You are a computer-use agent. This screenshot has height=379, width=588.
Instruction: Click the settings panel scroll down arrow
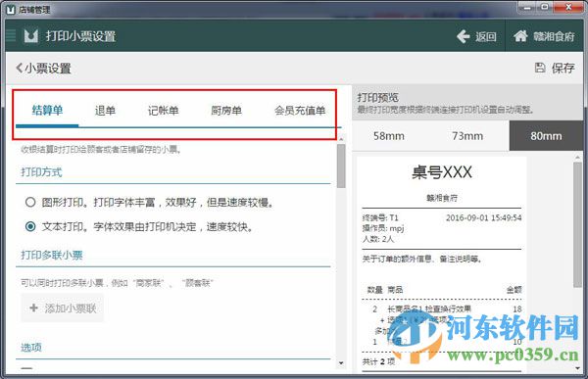point(341,363)
